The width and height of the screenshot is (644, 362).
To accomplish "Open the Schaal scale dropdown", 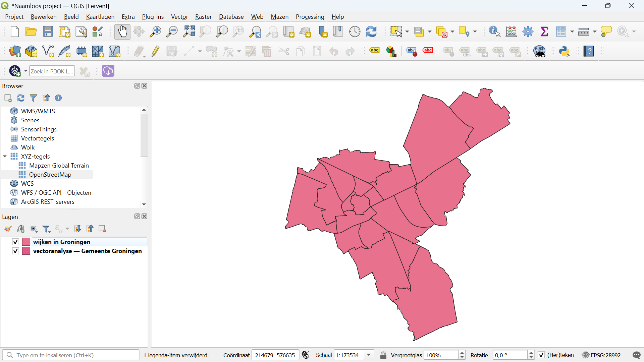I will click(369, 355).
